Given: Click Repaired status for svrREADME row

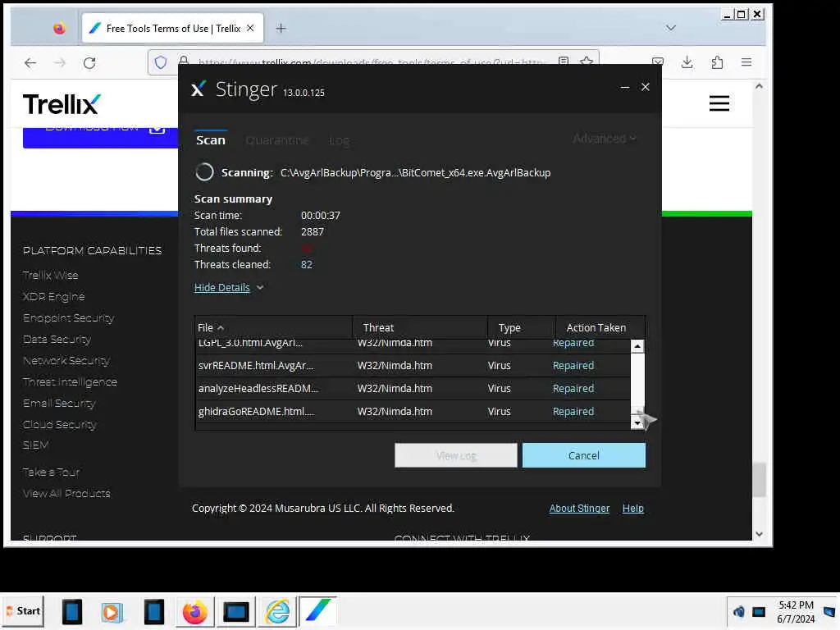Looking at the screenshot, I should [573, 365].
